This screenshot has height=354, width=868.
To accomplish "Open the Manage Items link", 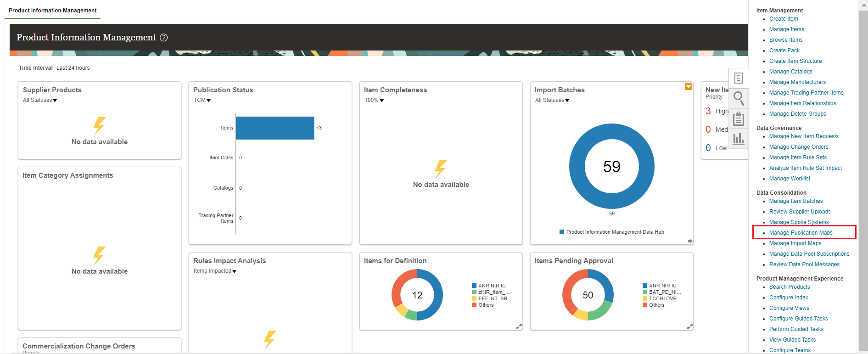I will pos(787,29).
